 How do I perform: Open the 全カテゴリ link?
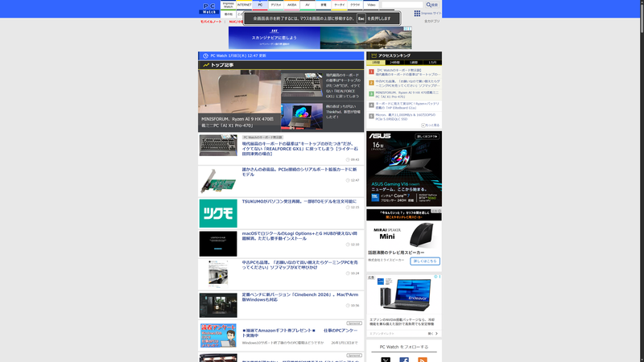click(x=431, y=22)
